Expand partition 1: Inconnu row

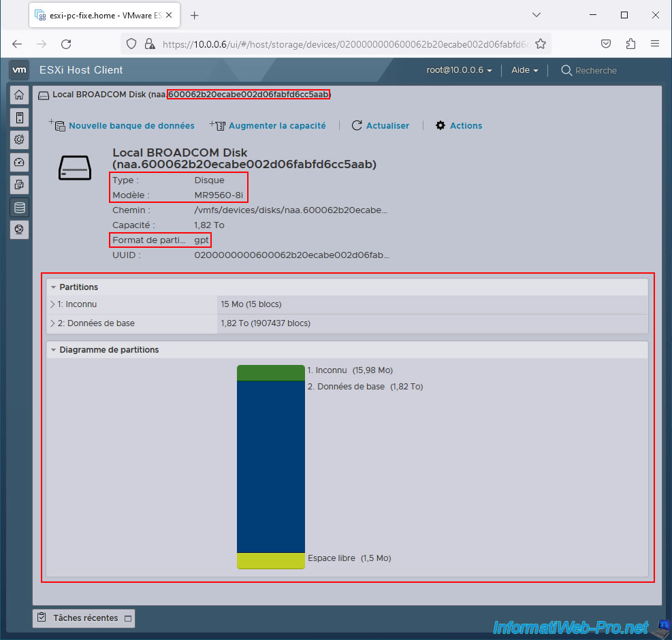[x=52, y=304]
